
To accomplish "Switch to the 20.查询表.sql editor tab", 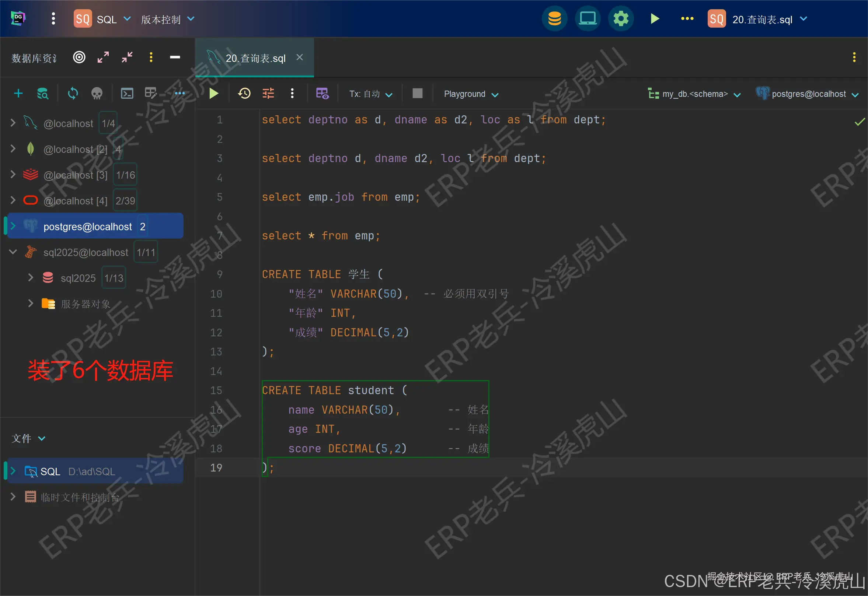I will click(255, 58).
